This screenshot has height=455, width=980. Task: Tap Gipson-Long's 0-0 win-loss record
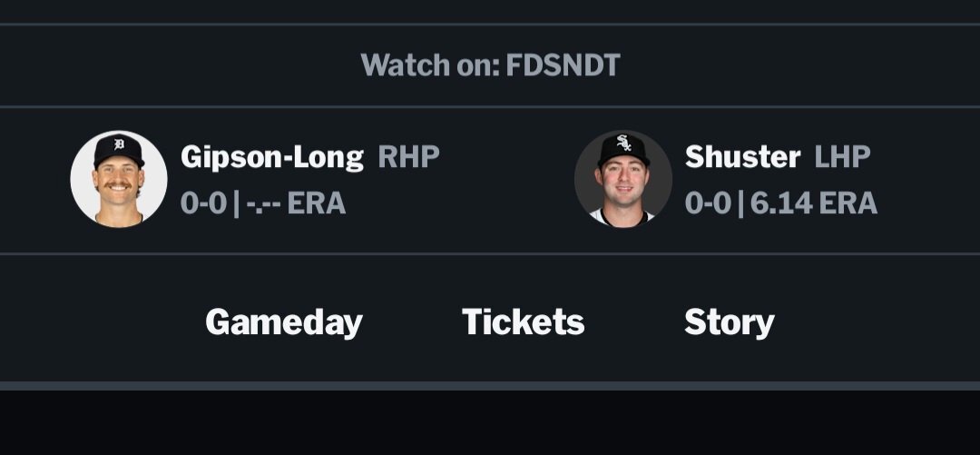point(204,203)
